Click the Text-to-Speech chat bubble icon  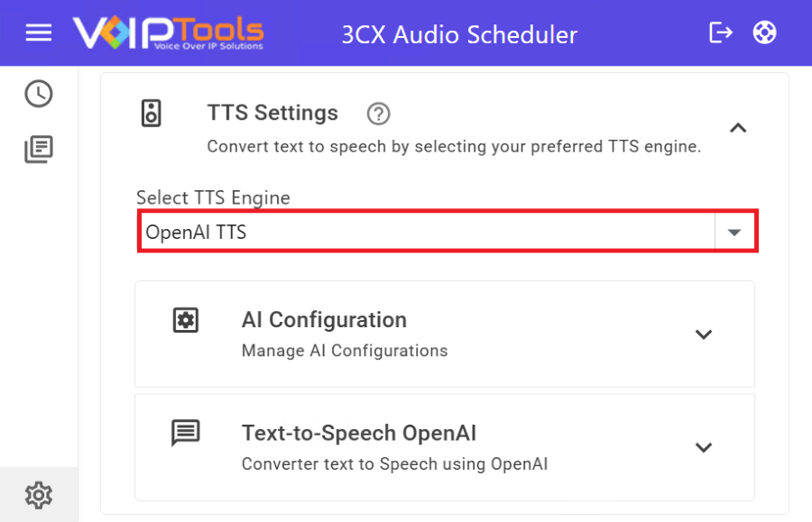(186, 434)
